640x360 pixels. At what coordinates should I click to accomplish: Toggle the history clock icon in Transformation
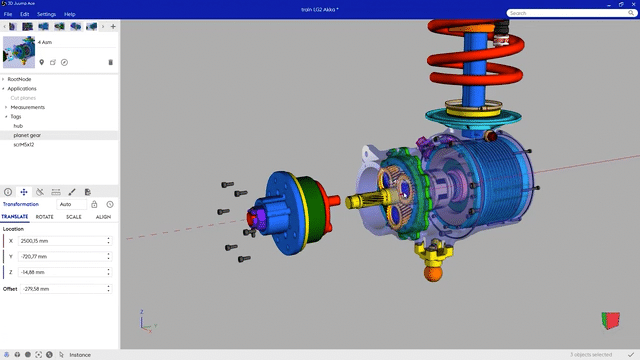click(x=110, y=204)
